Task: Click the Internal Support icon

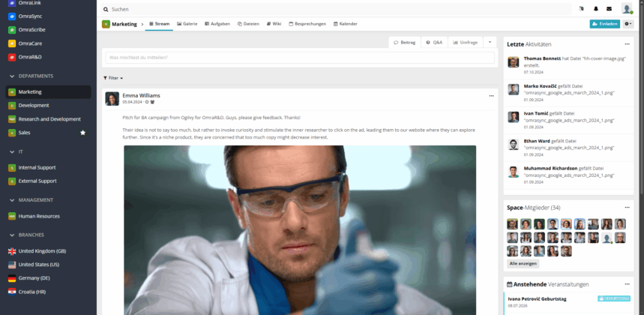Action: pyautogui.click(x=12, y=167)
